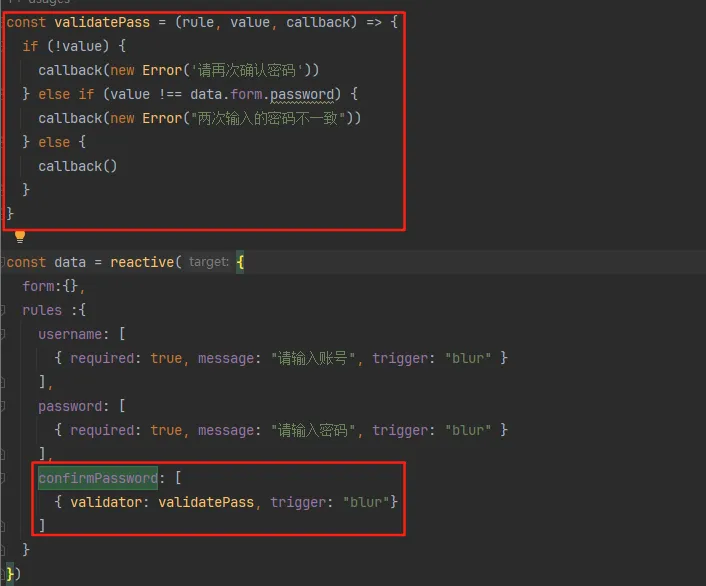
Task: Click the '请输入密码' message string
Action: point(313,430)
